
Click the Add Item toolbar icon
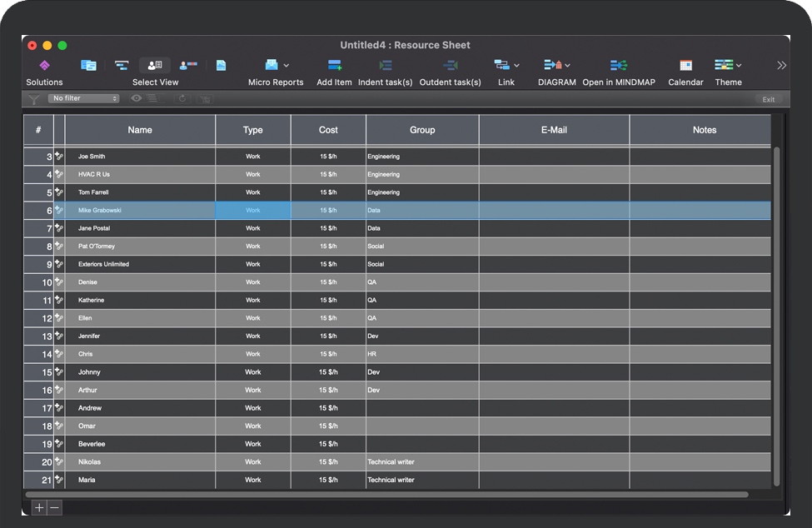334,66
